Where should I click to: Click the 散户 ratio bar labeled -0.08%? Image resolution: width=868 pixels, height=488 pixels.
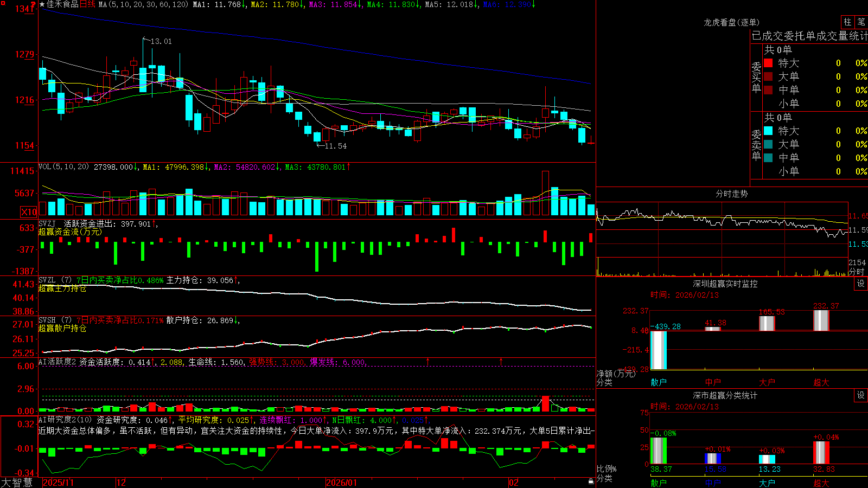pos(658,451)
